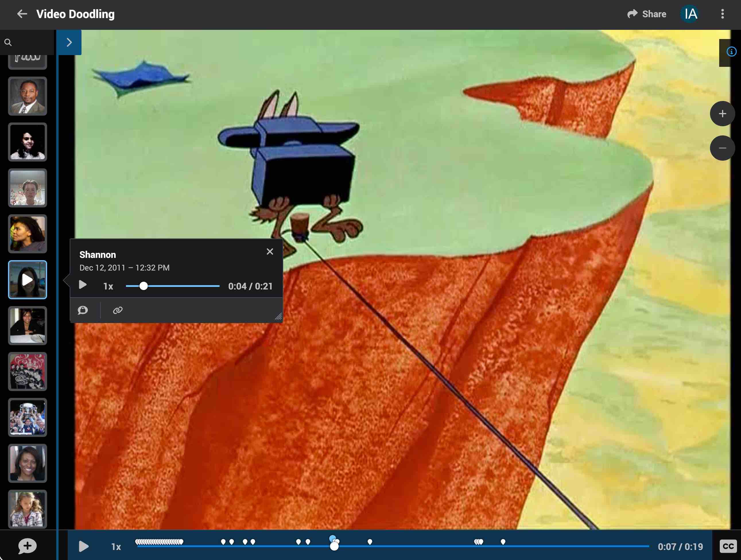Close Shannon's comment popup
741x560 pixels.
pos(270,252)
